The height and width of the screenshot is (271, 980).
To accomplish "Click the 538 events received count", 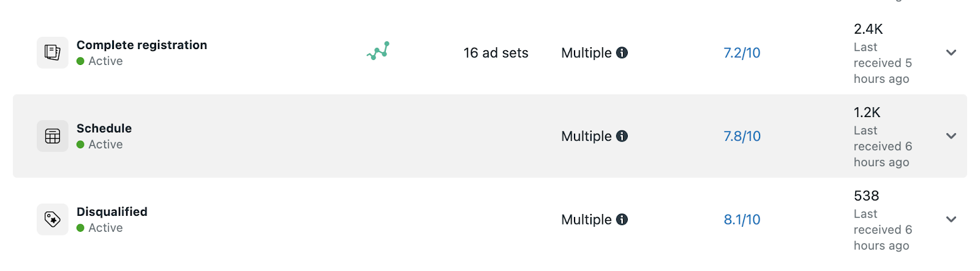I will point(866,196).
